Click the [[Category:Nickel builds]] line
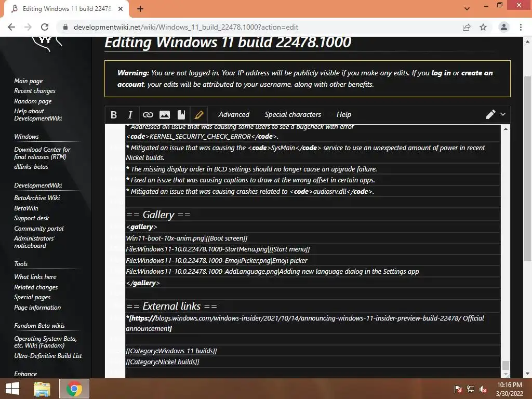 coord(163,362)
